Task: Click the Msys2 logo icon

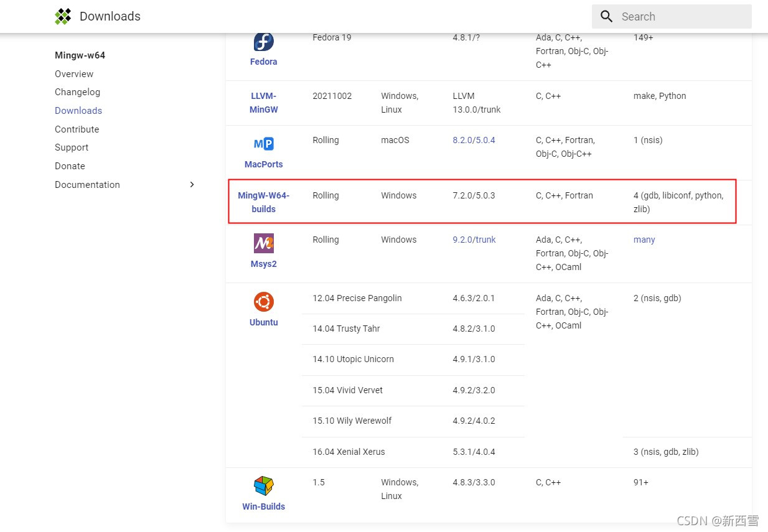Action: [x=264, y=243]
